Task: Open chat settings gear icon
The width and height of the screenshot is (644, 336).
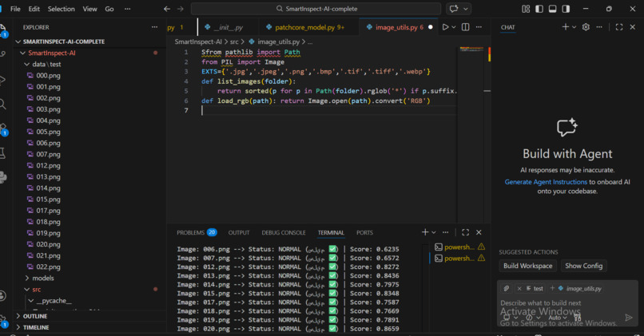Action: [586, 26]
